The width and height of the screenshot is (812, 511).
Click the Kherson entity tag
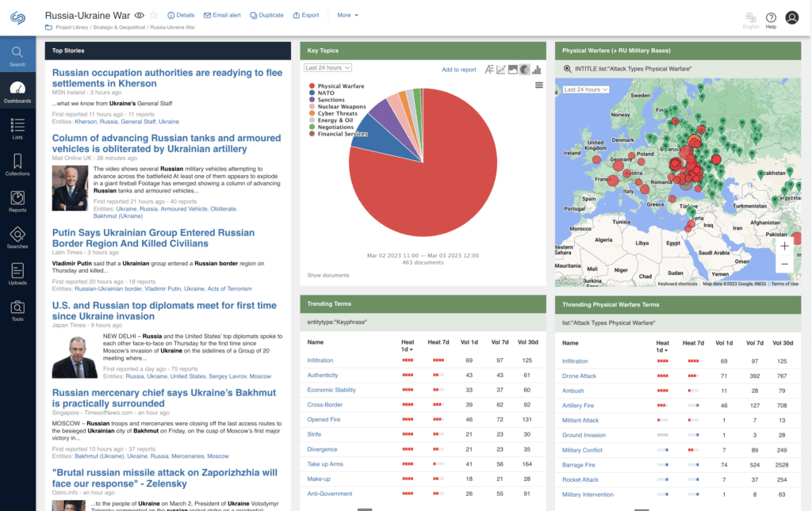(x=86, y=121)
